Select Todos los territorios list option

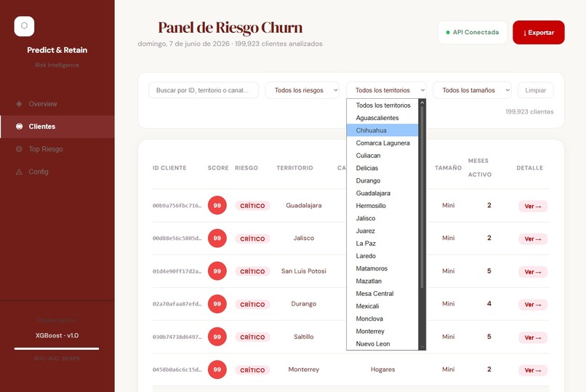(382, 105)
